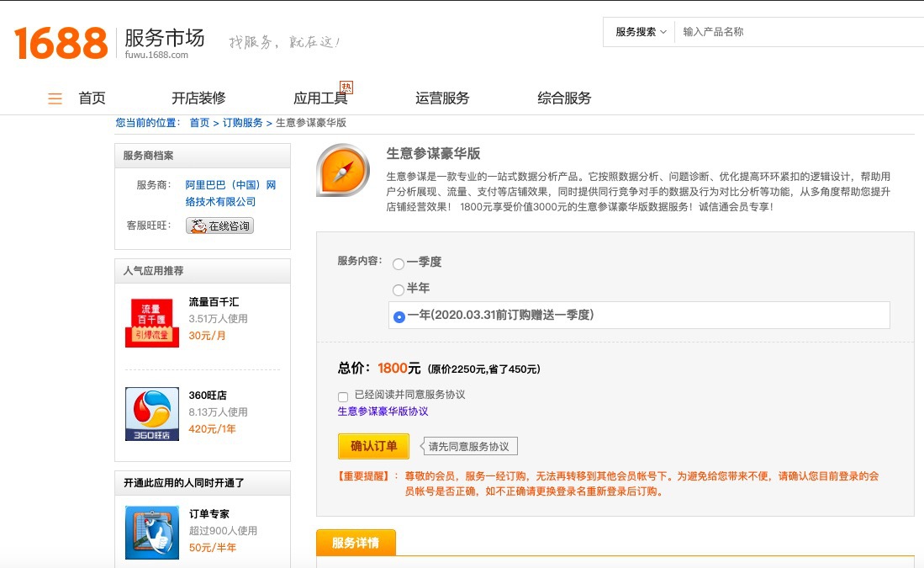The width and height of the screenshot is (924, 568).
Task: Open the 应用工具 navigation menu
Action: pyautogui.click(x=320, y=98)
